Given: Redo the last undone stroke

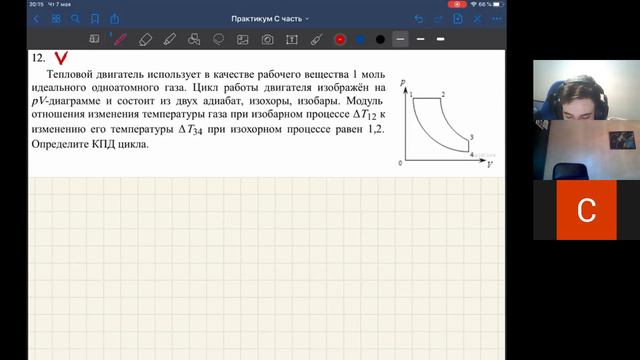Looking at the screenshot, I should click(x=438, y=19).
